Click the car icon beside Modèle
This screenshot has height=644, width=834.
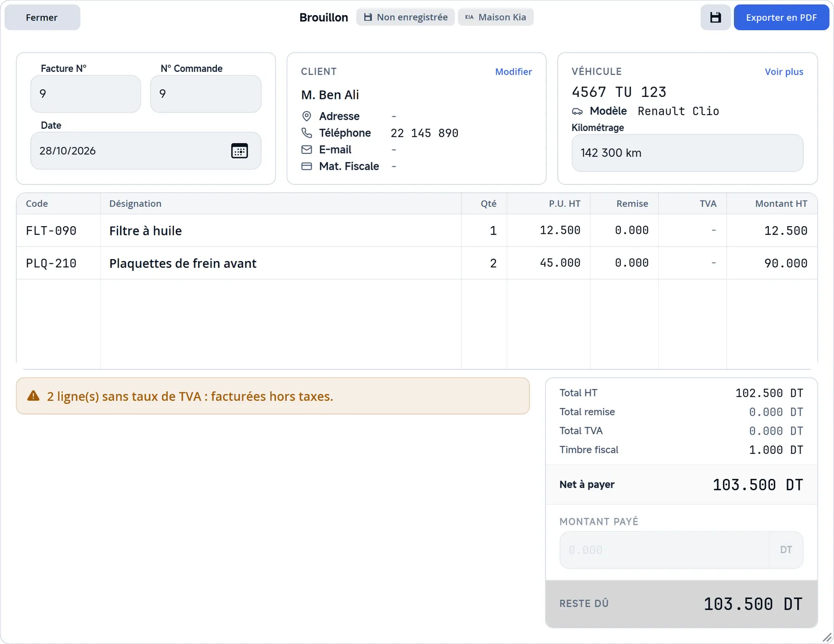[x=577, y=111]
